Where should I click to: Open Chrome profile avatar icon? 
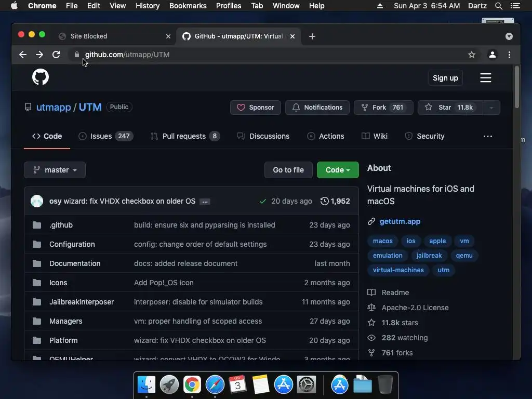coord(493,55)
